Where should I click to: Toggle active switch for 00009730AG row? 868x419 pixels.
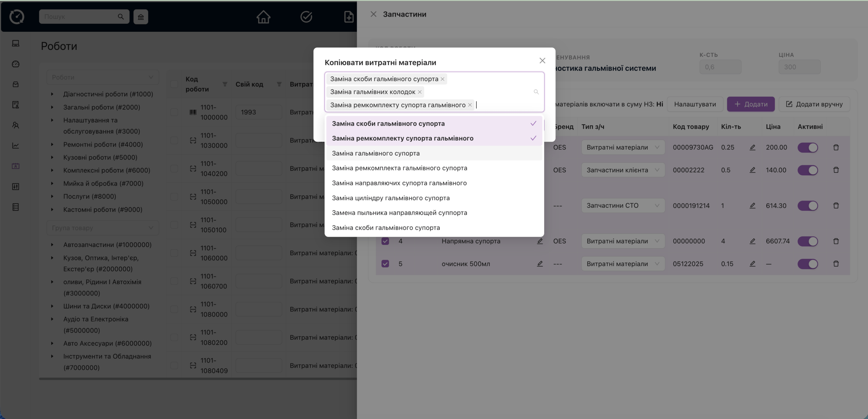808,147
